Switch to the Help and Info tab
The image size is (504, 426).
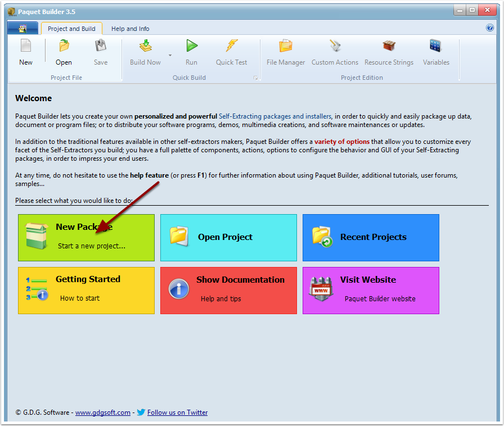pos(130,29)
